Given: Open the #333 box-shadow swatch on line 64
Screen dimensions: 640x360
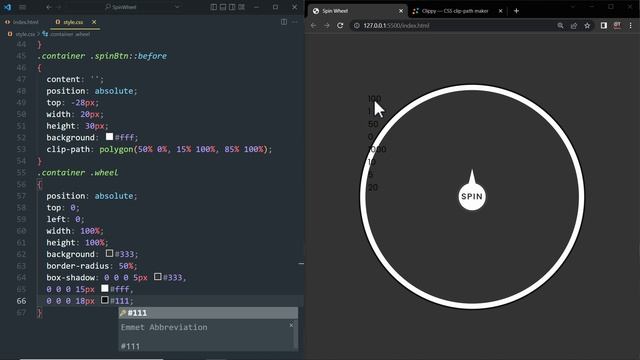Looking at the screenshot, I should (x=158, y=277).
